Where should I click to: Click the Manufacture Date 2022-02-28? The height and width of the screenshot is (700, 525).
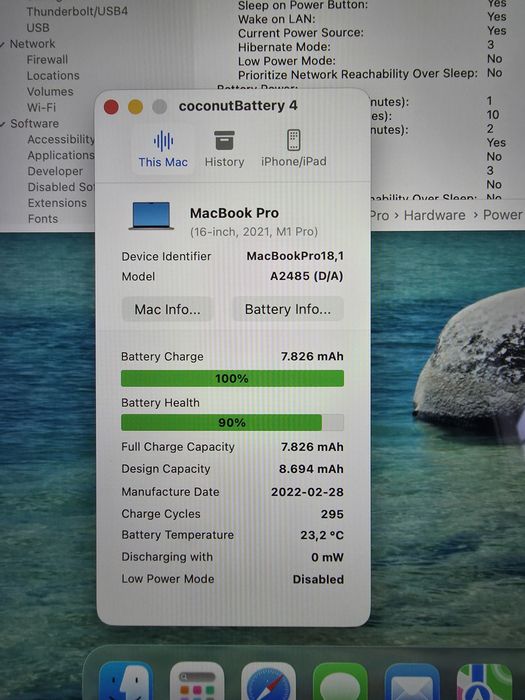point(307,492)
